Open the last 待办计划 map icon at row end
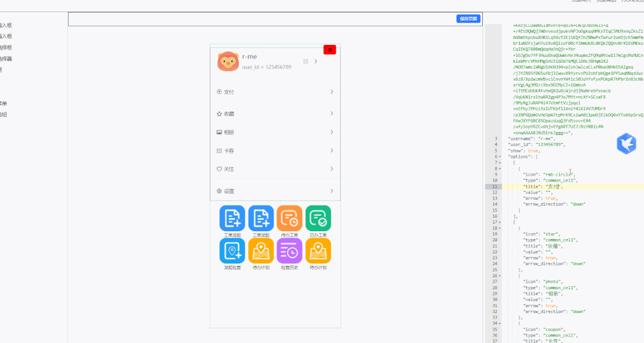The image size is (644, 343). click(318, 250)
